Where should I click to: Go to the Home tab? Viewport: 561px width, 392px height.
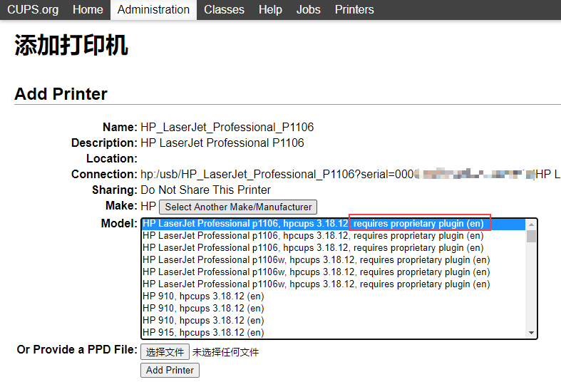(x=88, y=10)
